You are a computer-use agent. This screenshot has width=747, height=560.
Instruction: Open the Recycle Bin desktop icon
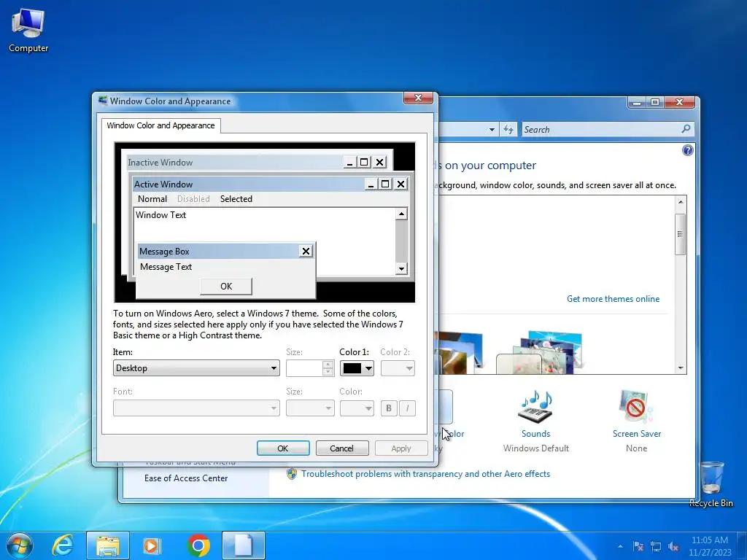[x=711, y=483]
